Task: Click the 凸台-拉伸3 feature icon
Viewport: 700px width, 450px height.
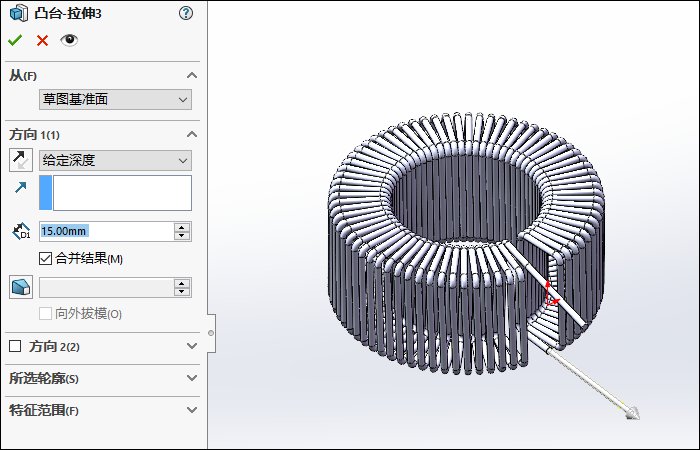Action: 19,13
